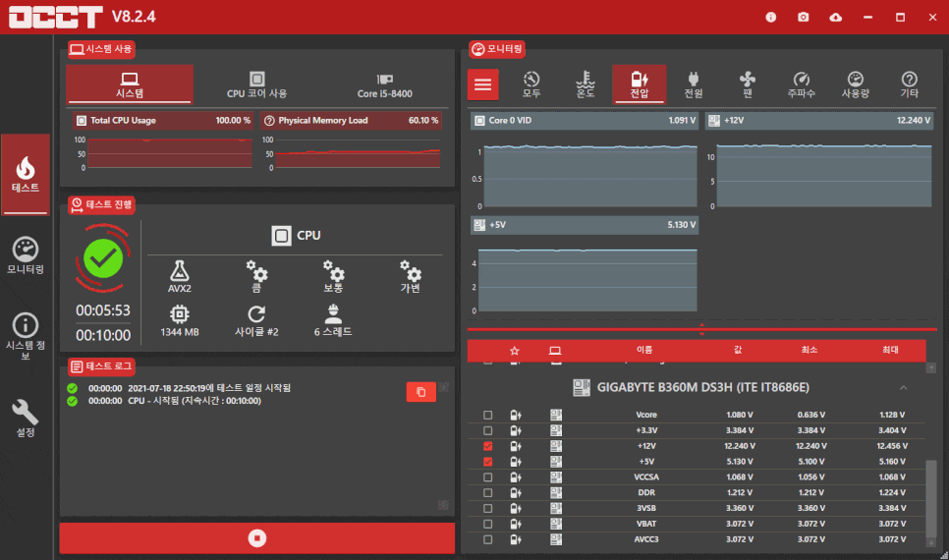Toggle the DDR row checkbox
The width and height of the screenshot is (949, 560).
tap(488, 493)
